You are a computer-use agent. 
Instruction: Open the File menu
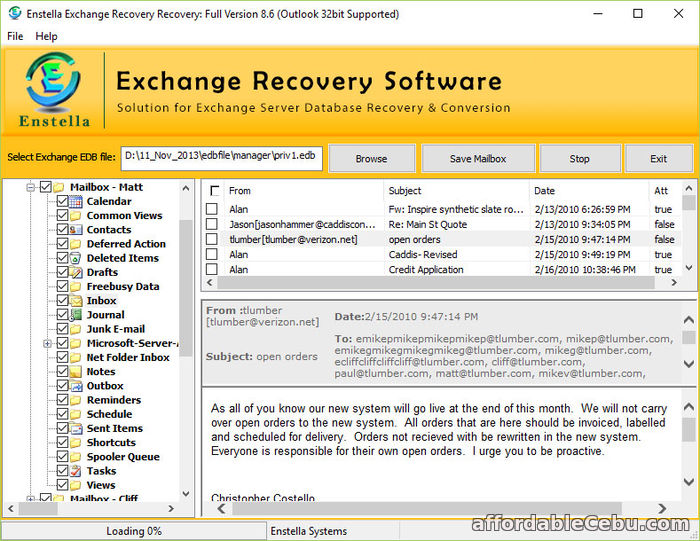pos(15,36)
